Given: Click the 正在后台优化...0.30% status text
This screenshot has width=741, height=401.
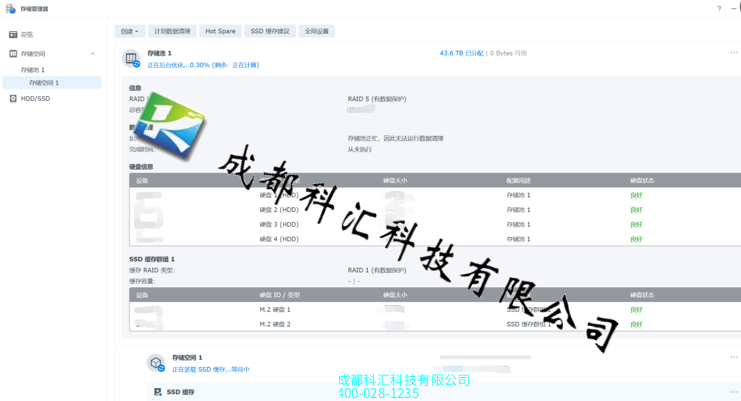Looking at the screenshot, I should pos(203,65).
